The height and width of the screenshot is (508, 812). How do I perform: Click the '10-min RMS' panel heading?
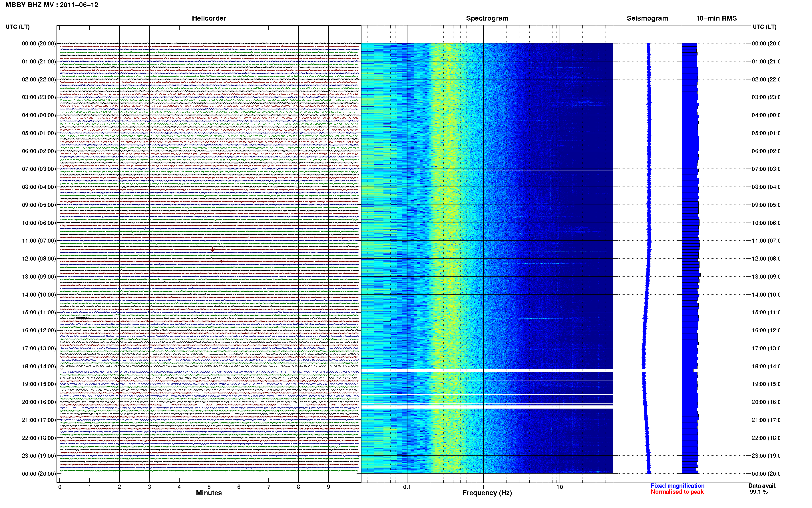[x=716, y=19]
